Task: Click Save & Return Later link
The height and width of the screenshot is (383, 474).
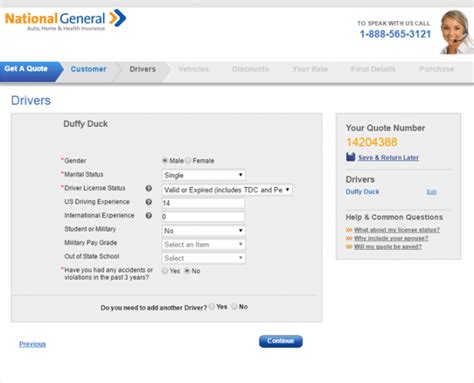Action: click(388, 158)
